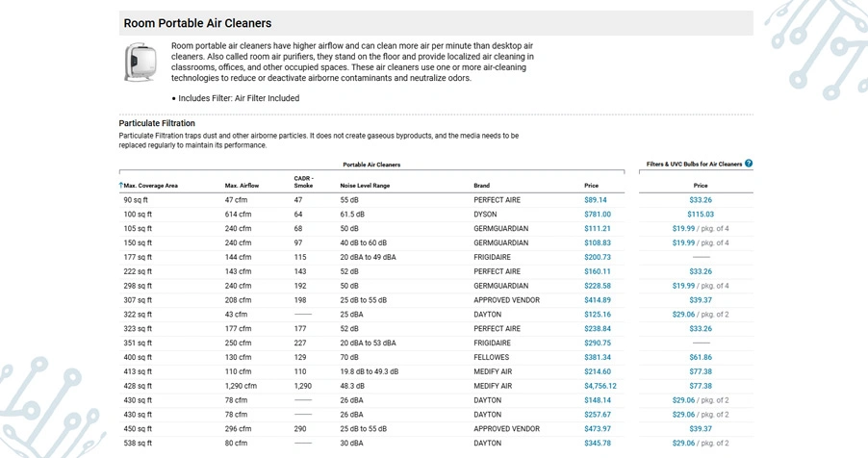Select the Room Portable Air Cleaners heading

(x=197, y=23)
